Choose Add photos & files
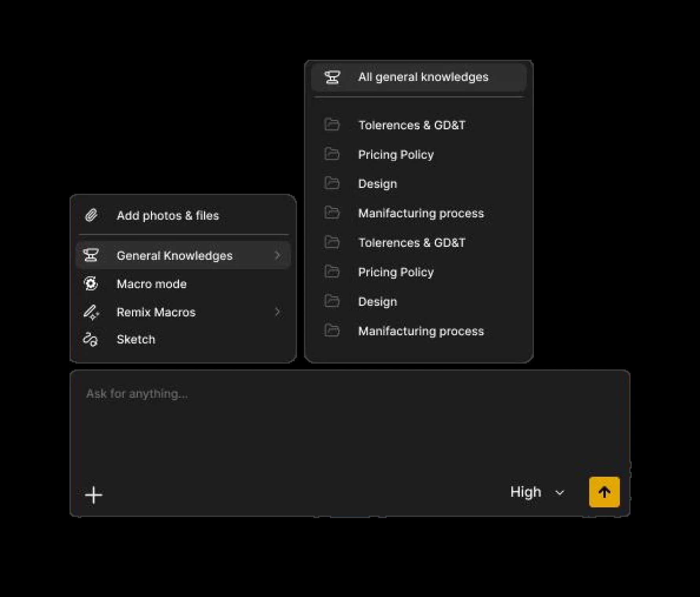This screenshot has width=700, height=597. pos(183,215)
